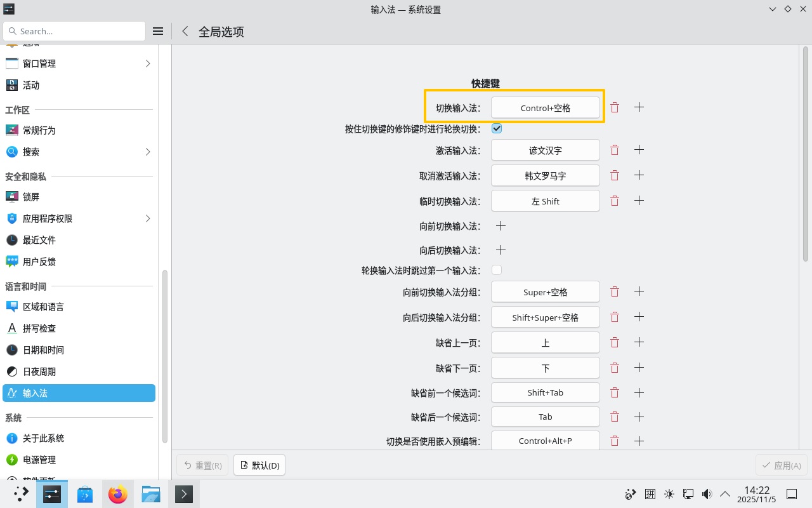Image resolution: width=812 pixels, height=508 pixels.
Task: Open Firefox from the taskbar
Action: click(118, 493)
